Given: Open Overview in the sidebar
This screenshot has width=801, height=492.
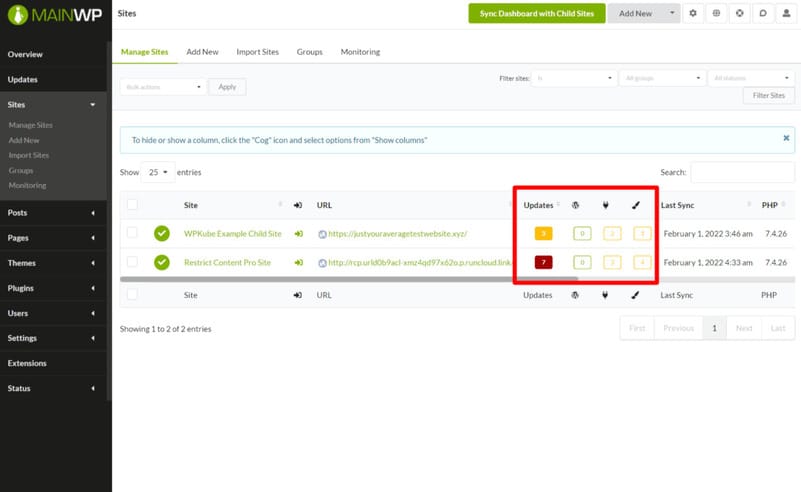Looking at the screenshot, I should [x=54, y=54].
